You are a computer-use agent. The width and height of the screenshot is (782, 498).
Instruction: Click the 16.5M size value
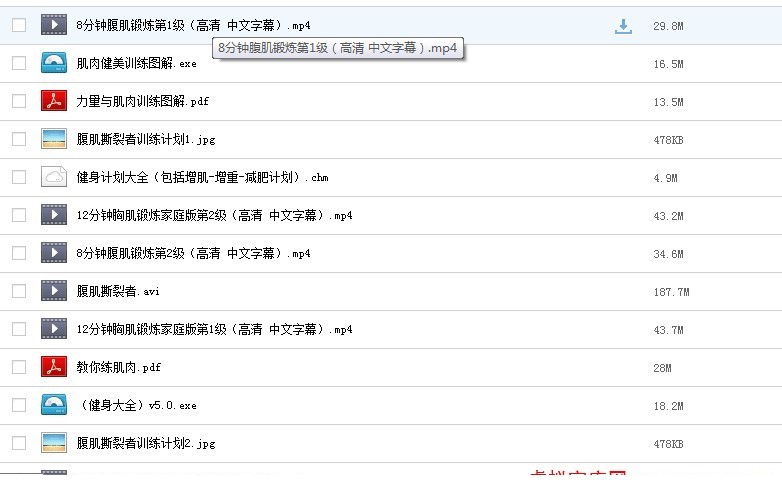coord(668,64)
